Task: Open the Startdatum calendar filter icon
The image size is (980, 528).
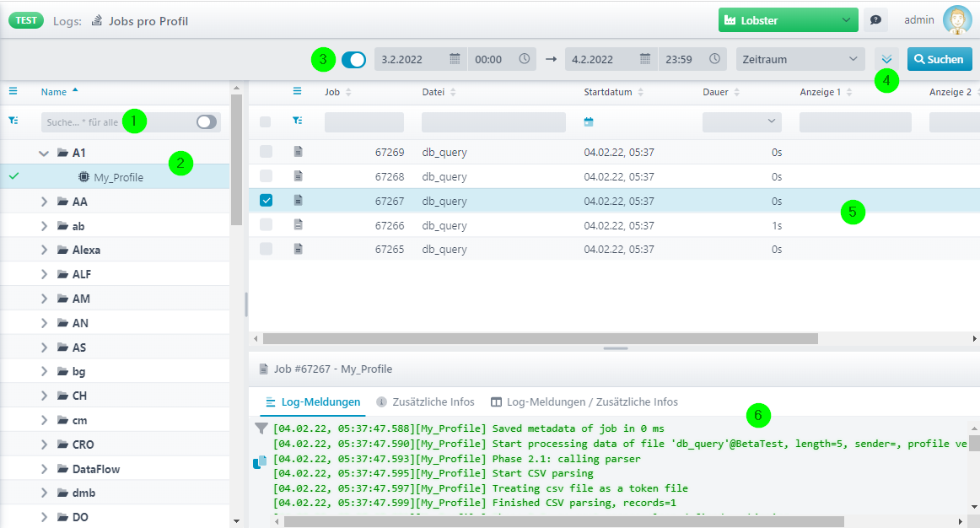Action: click(588, 121)
